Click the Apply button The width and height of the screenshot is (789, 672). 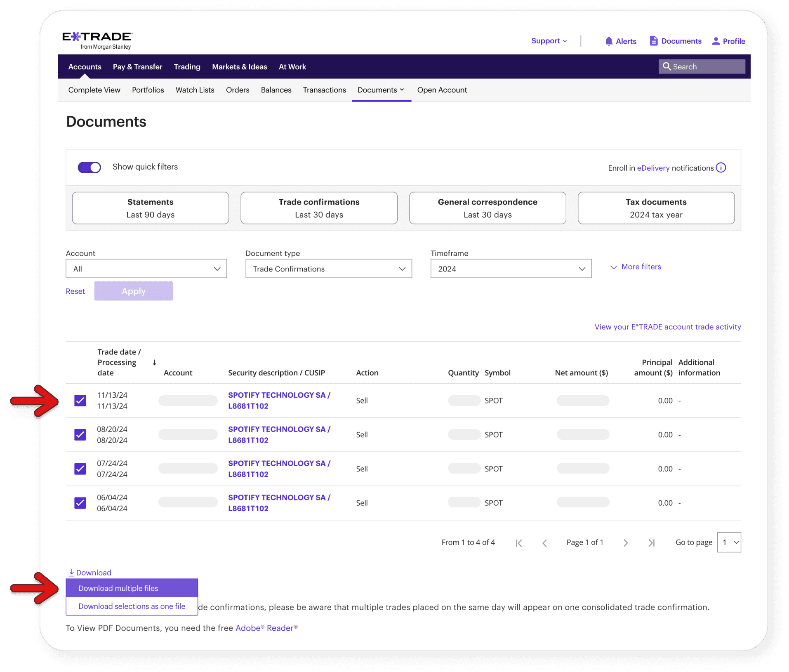[134, 291]
